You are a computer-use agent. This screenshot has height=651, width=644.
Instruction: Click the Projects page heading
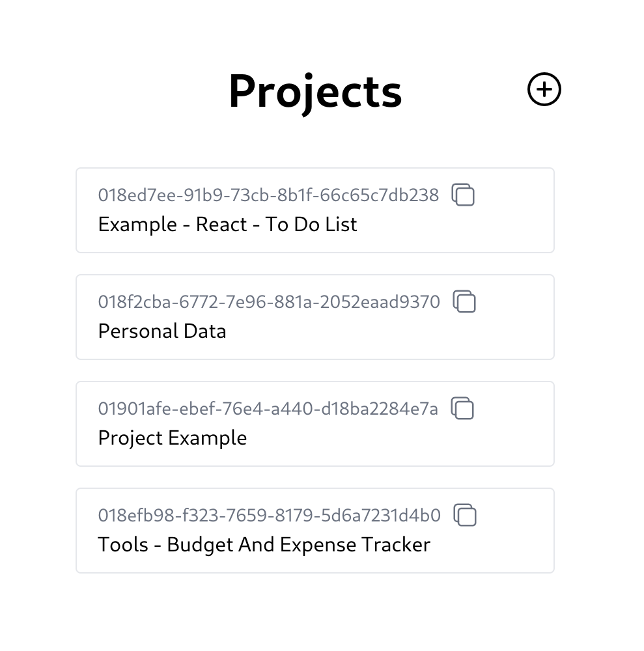tap(315, 91)
